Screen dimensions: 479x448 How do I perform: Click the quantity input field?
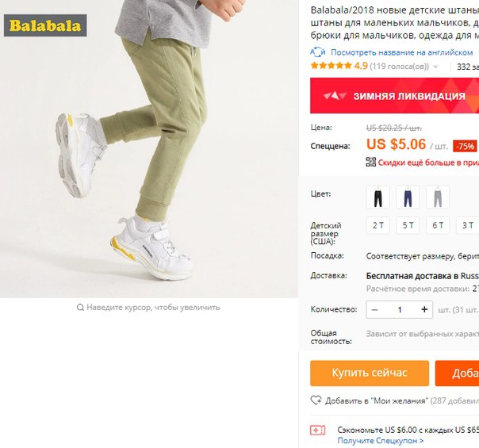pos(400,310)
